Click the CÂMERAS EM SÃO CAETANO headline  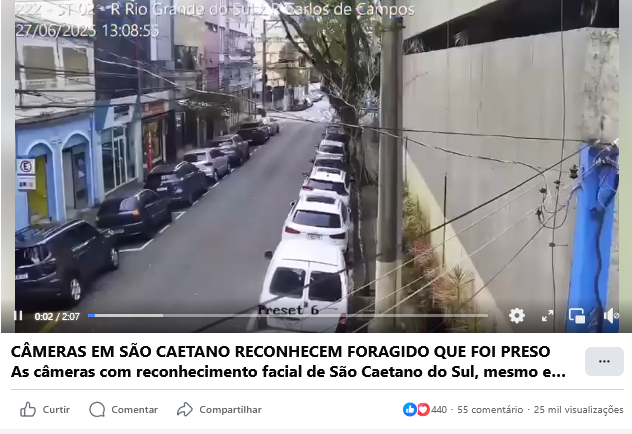tap(281, 351)
